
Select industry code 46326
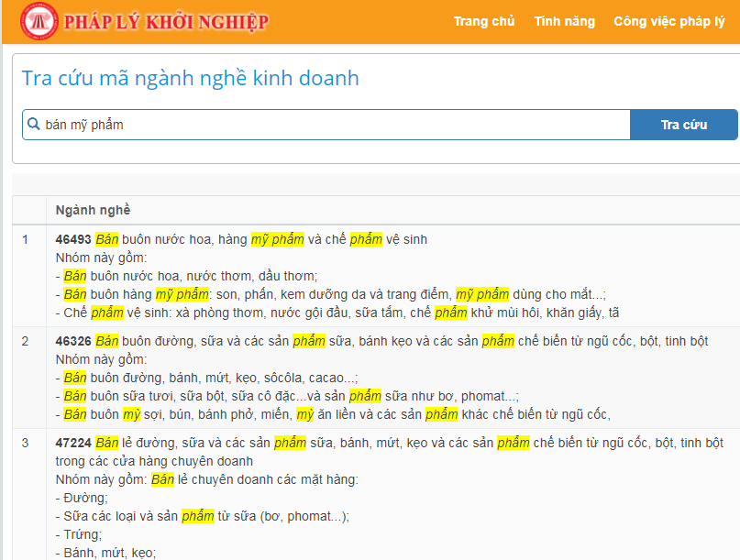[x=73, y=341]
